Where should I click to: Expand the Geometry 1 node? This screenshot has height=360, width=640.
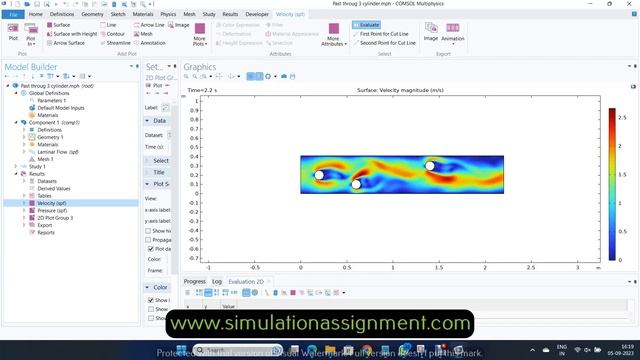24,137
